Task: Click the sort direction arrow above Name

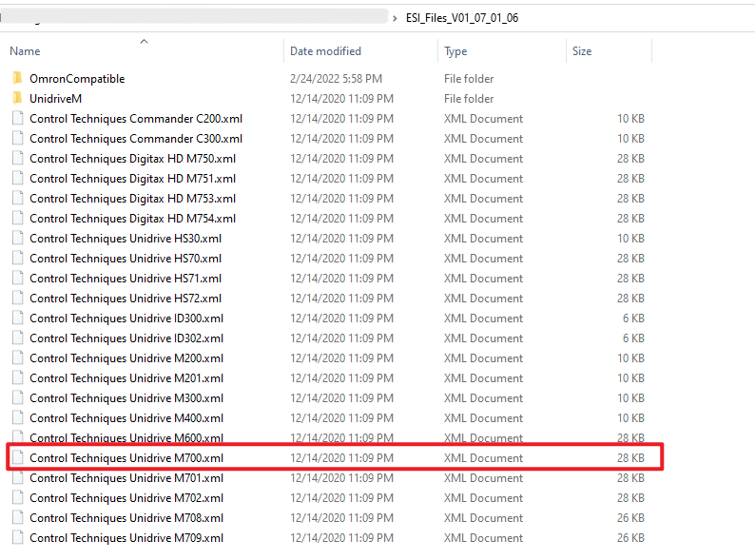Action: tap(144, 42)
